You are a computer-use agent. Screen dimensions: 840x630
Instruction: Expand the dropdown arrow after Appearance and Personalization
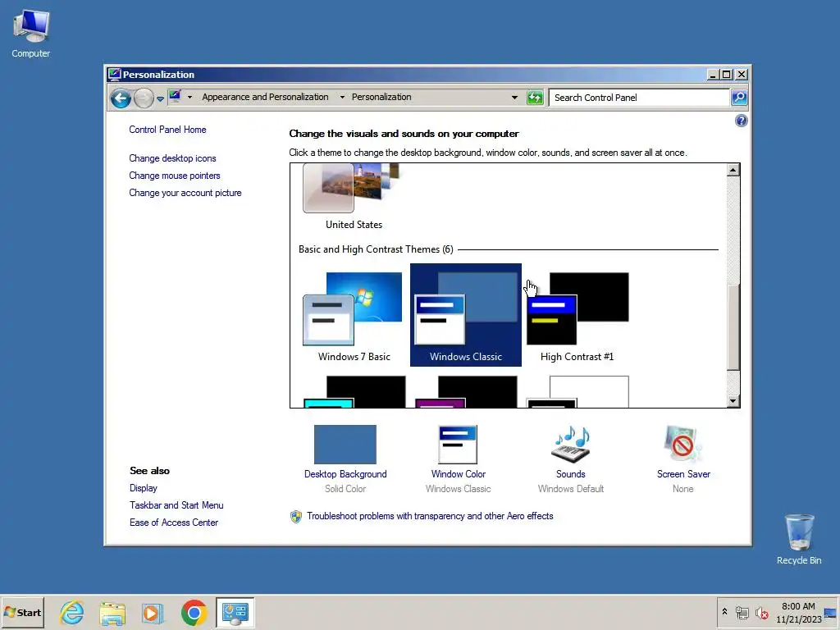(342, 97)
